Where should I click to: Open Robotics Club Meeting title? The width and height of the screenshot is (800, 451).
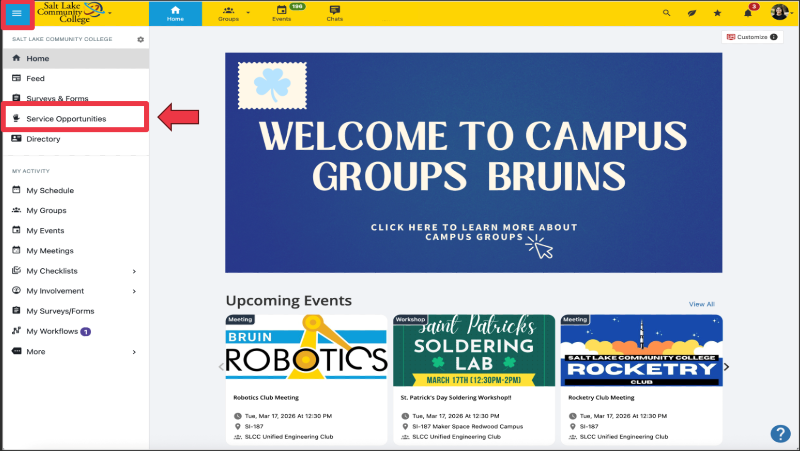click(x=266, y=397)
